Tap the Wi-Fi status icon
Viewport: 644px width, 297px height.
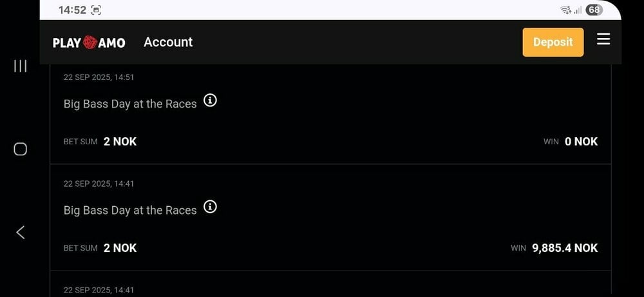566,10
